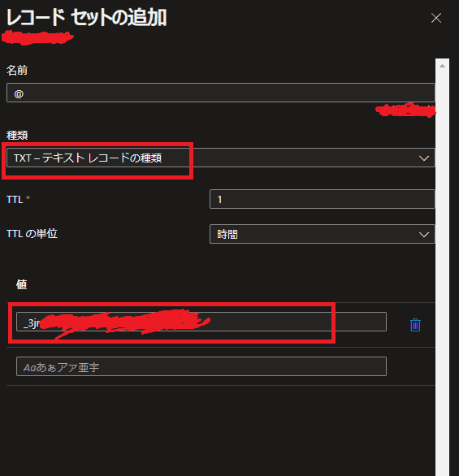Click the empty Aaあぁアァ亜宇 value field
The height and width of the screenshot is (476, 459).
[201, 366]
